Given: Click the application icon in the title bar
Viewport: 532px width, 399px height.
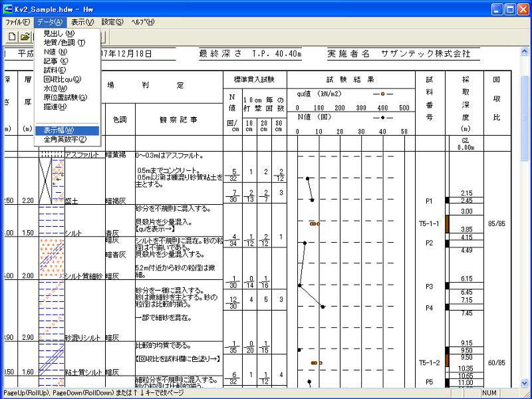Looking at the screenshot, I should click(8, 9).
